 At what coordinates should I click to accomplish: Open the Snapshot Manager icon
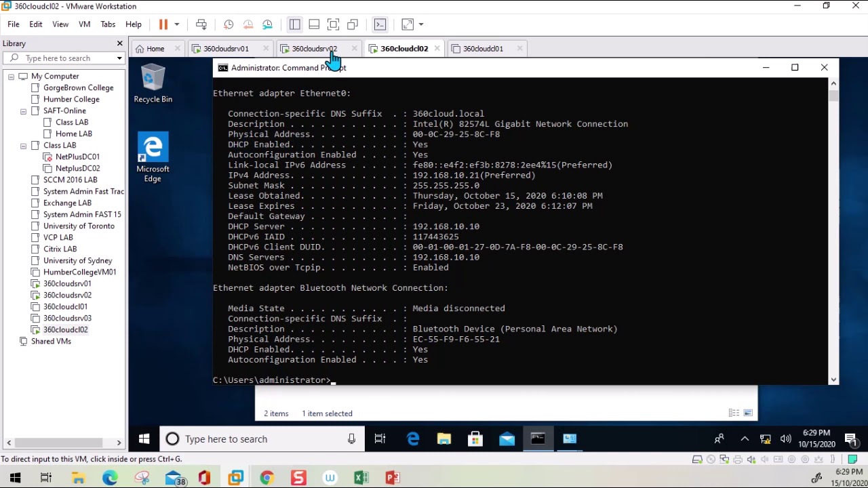(268, 24)
